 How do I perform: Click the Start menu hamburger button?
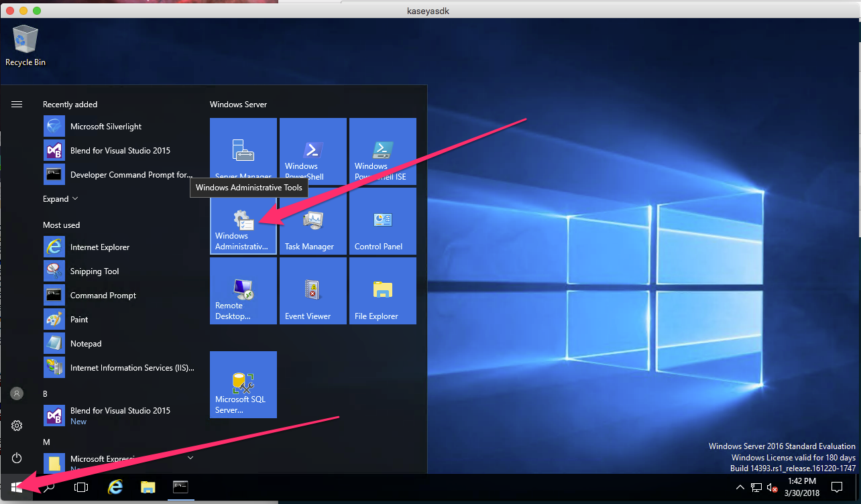click(x=17, y=104)
